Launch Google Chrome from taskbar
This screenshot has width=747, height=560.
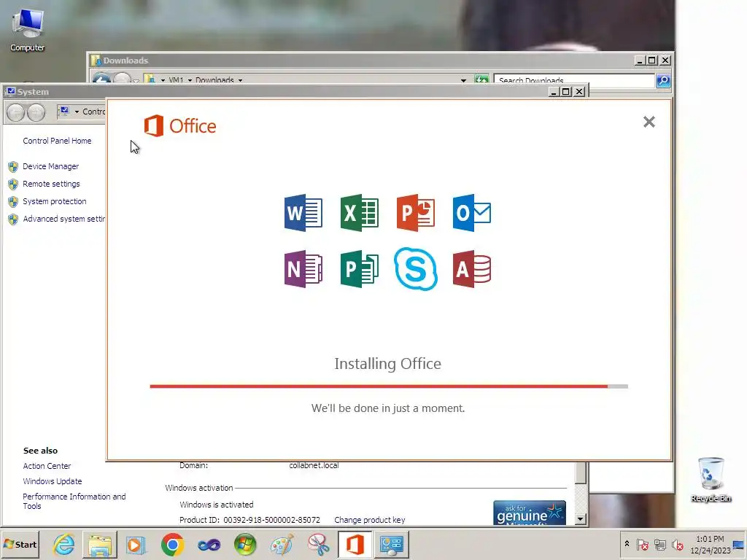tap(172, 545)
